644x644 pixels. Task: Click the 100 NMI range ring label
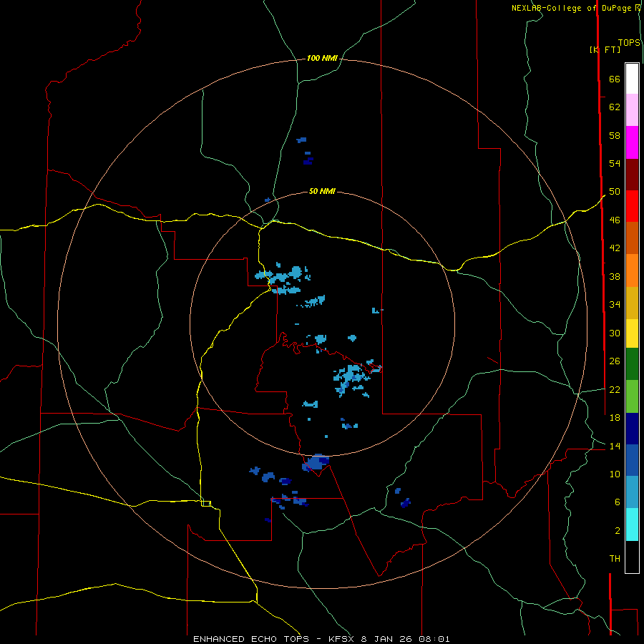[322, 59]
